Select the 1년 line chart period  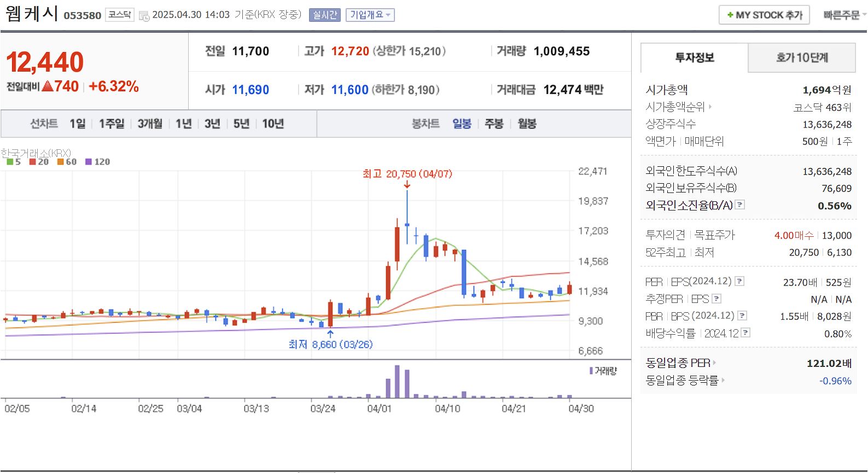point(184,124)
